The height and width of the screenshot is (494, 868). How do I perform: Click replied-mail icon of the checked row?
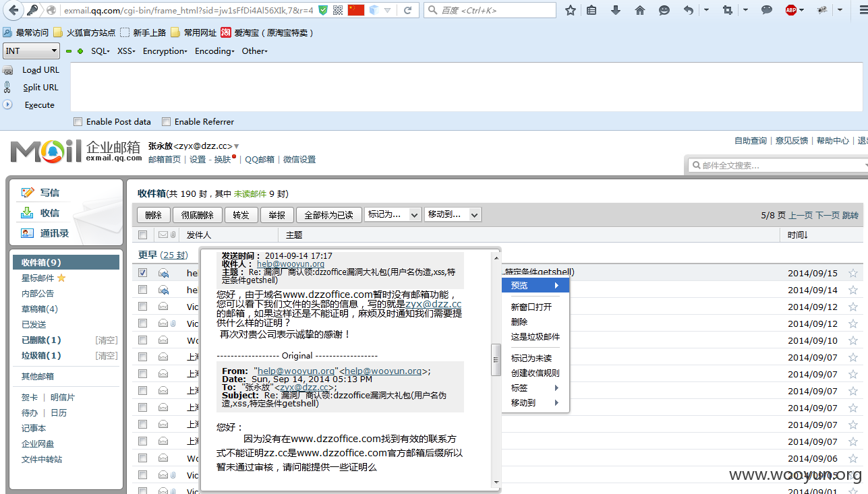click(163, 273)
